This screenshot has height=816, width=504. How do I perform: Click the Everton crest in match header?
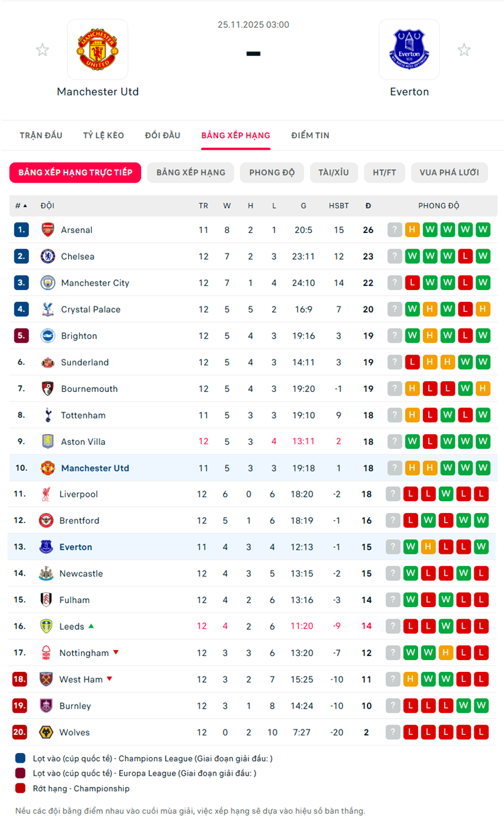point(409,50)
